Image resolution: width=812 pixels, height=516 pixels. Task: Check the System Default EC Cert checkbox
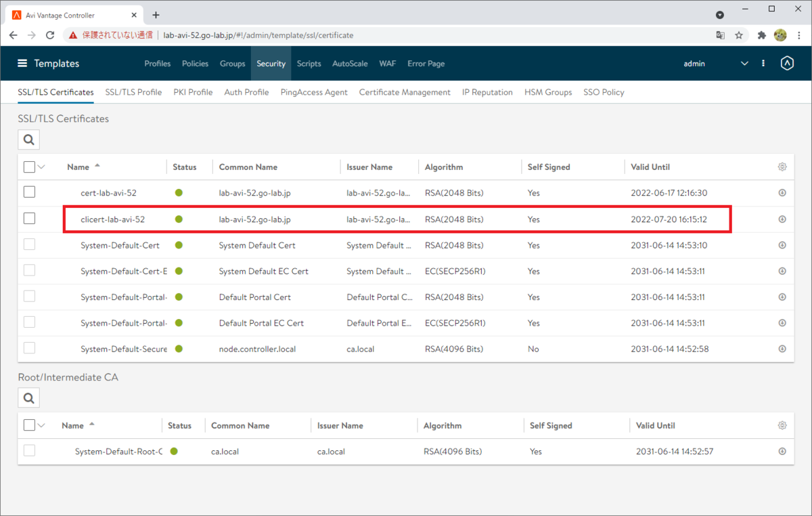tap(29, 270)
